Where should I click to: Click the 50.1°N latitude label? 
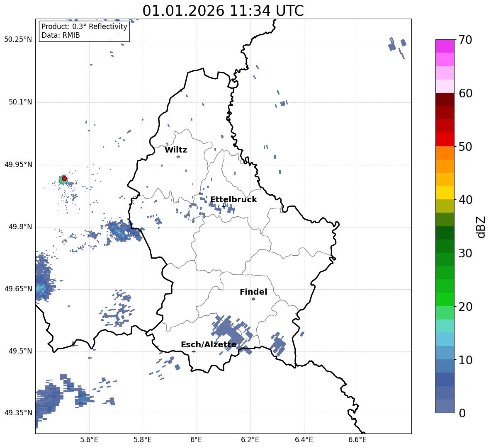click(20, 102)
